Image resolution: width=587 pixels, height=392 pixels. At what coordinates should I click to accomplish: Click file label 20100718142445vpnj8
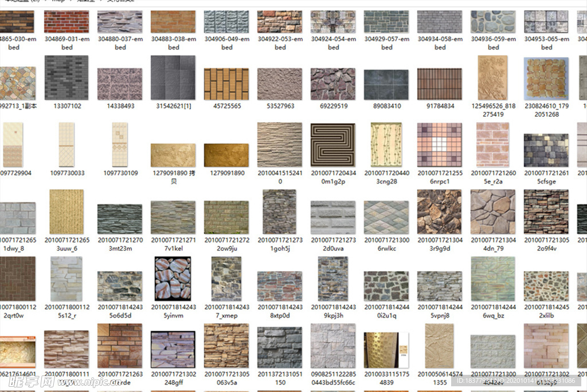click(x=440, y=311)
